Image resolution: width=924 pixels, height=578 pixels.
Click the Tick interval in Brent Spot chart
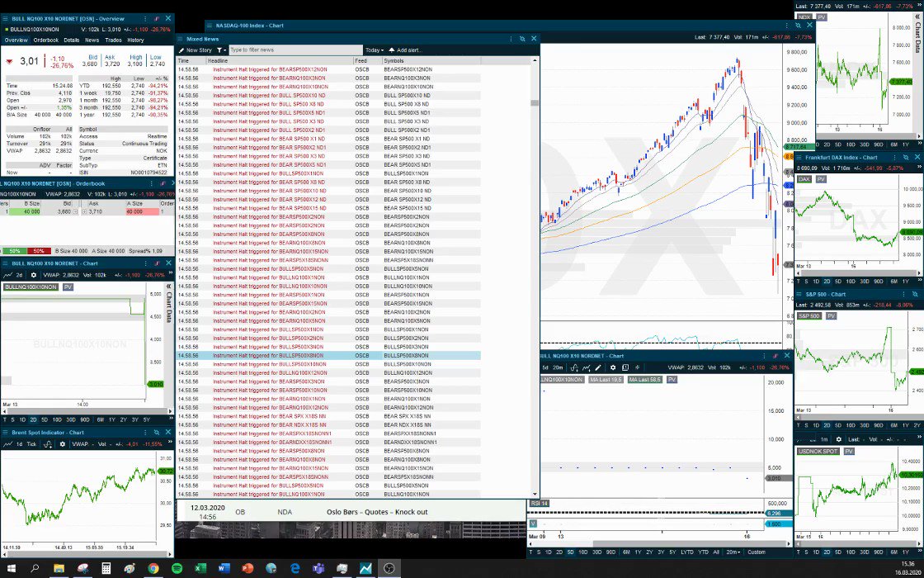coord(31,444)
